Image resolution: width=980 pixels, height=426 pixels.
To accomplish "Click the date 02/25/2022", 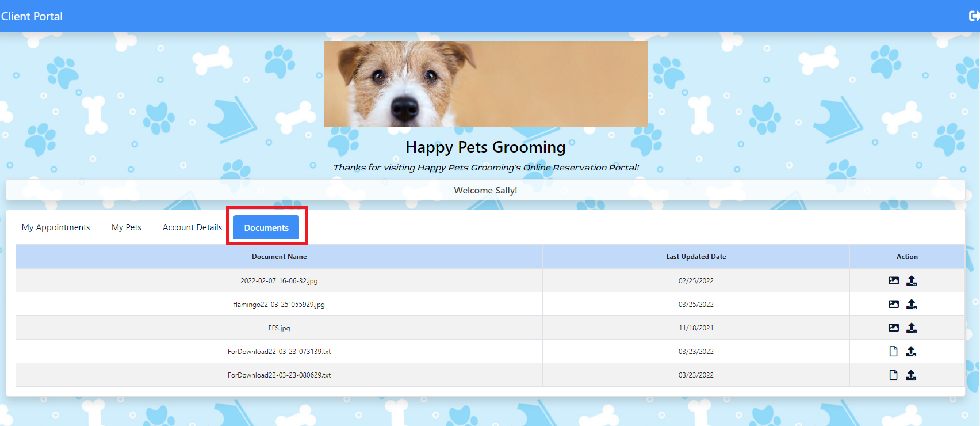I will click(696, 281).
